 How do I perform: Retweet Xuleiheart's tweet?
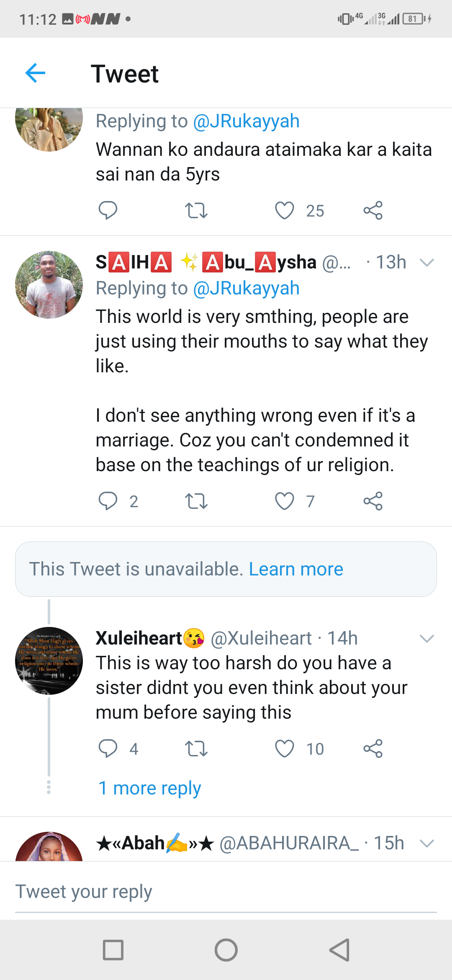196,748
